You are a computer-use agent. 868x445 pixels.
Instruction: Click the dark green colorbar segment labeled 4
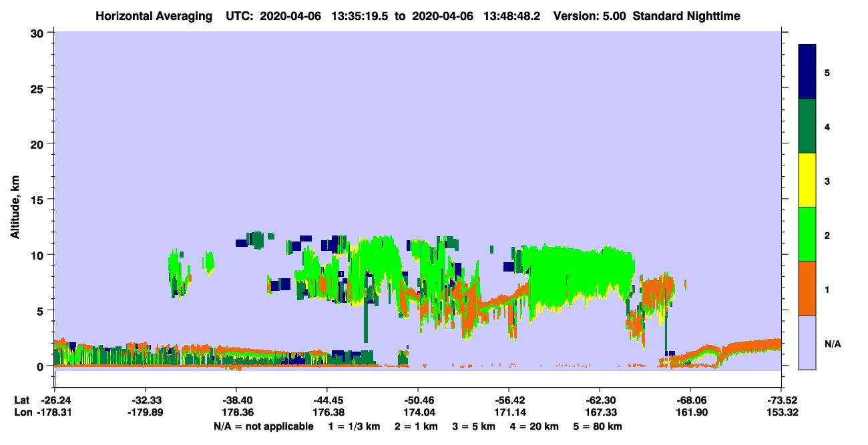[x=807, y=126]
